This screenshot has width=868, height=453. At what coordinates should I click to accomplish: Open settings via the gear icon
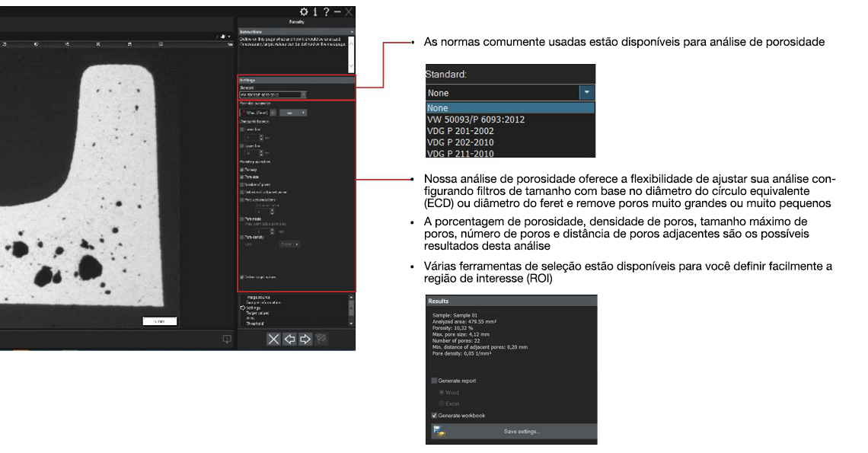coord(305,11)
